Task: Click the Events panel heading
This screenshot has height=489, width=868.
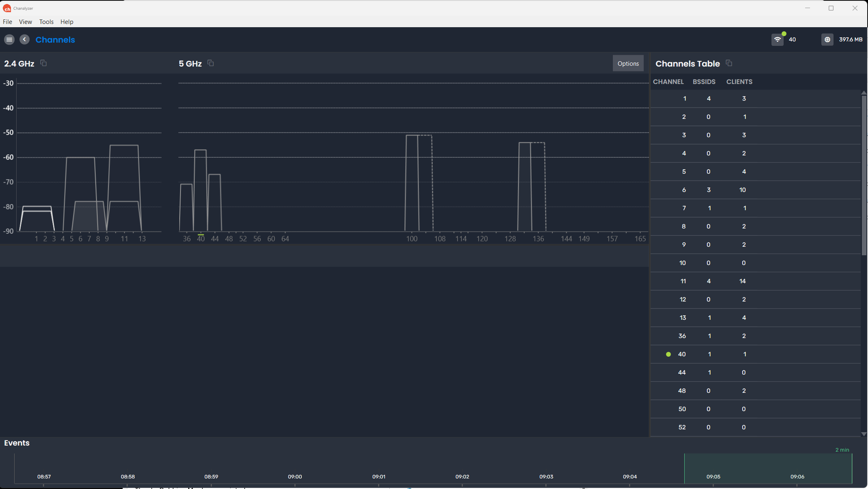Action: point(17,443)
